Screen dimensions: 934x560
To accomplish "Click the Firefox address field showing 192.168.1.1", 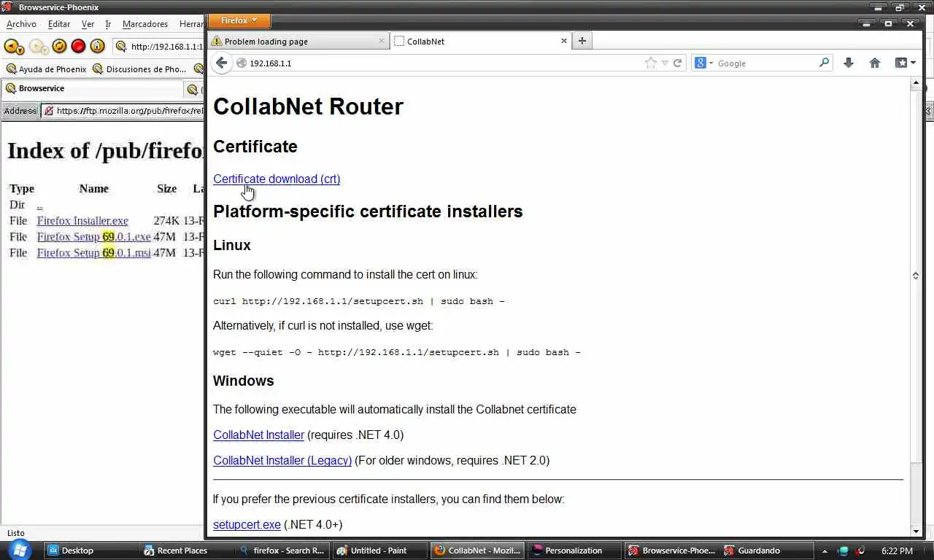I will pos(445,63).
